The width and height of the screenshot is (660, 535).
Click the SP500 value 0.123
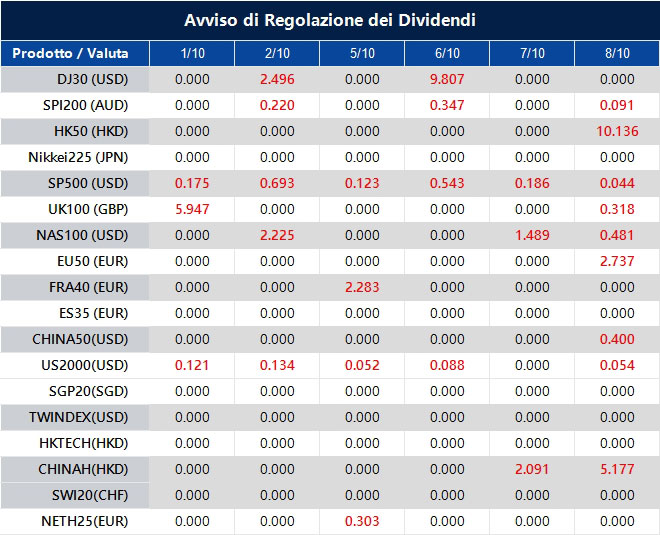(362, 184)
